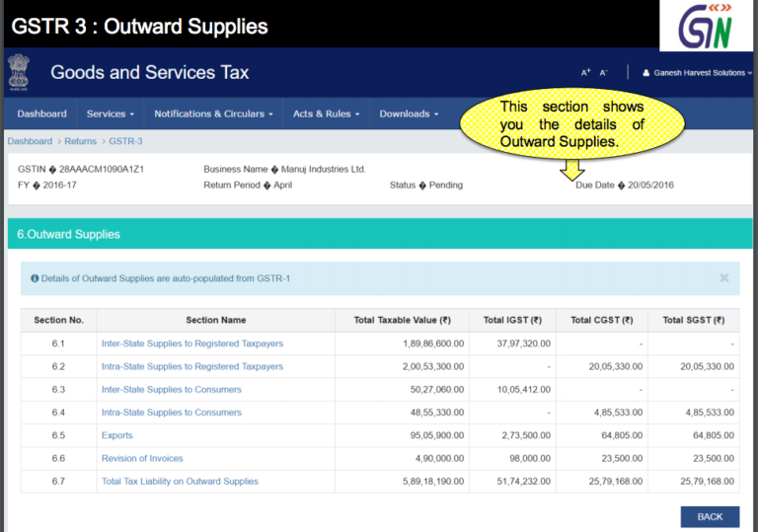The height and width of the screenshot is (532, 758).
Task: Select IGST value 2,73,500.00 in Exports row
Action: coord(526,435)
